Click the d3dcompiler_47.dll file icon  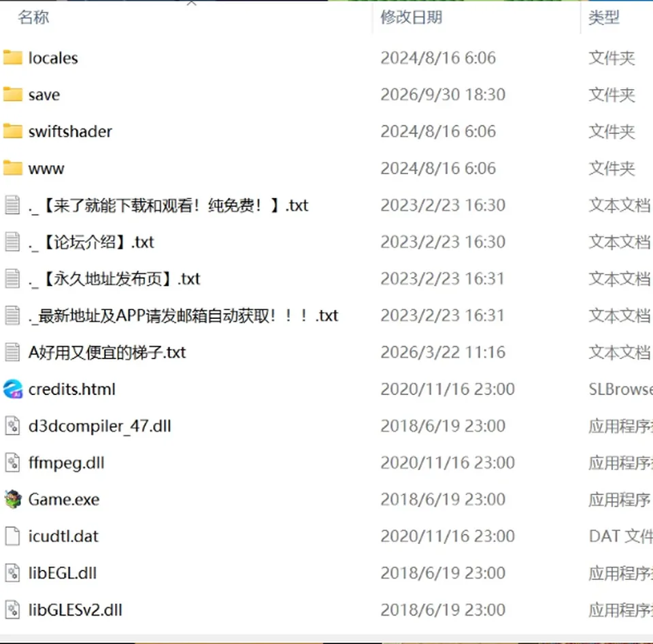(12, 426)
